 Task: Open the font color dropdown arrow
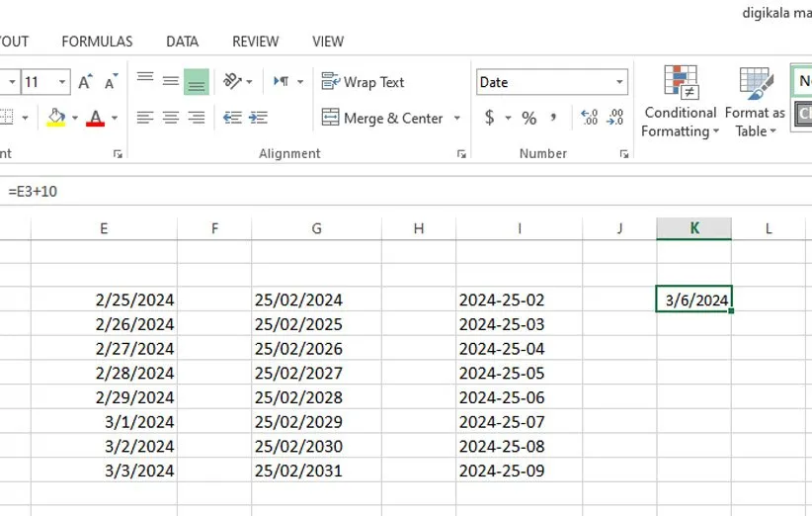(x=115, y=118)
